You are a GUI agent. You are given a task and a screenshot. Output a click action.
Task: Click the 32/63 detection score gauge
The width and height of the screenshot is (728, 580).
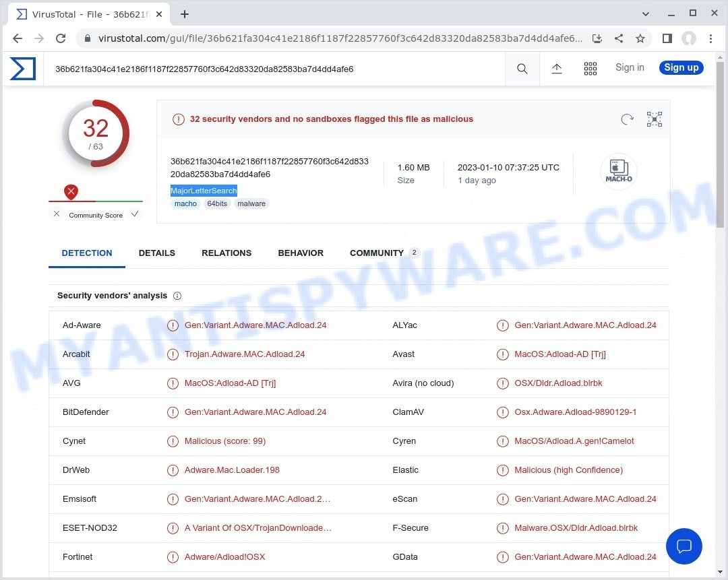pos(96,133)
